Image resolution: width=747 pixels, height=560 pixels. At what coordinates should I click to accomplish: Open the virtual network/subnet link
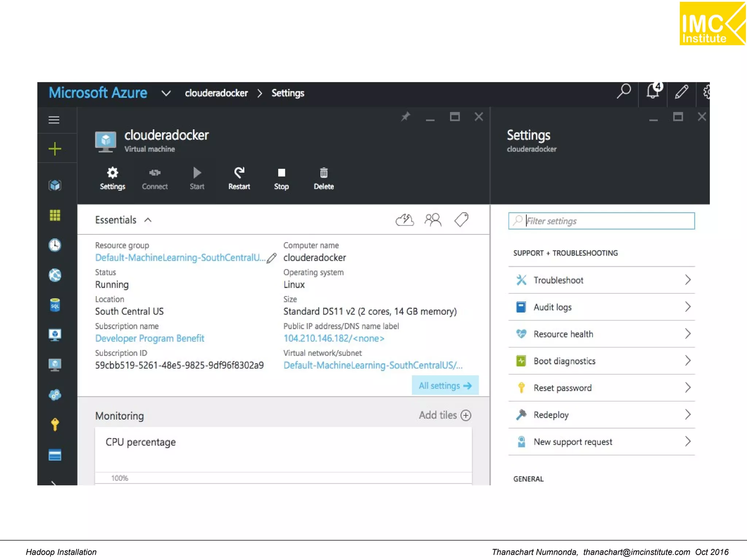coord(373,365)
